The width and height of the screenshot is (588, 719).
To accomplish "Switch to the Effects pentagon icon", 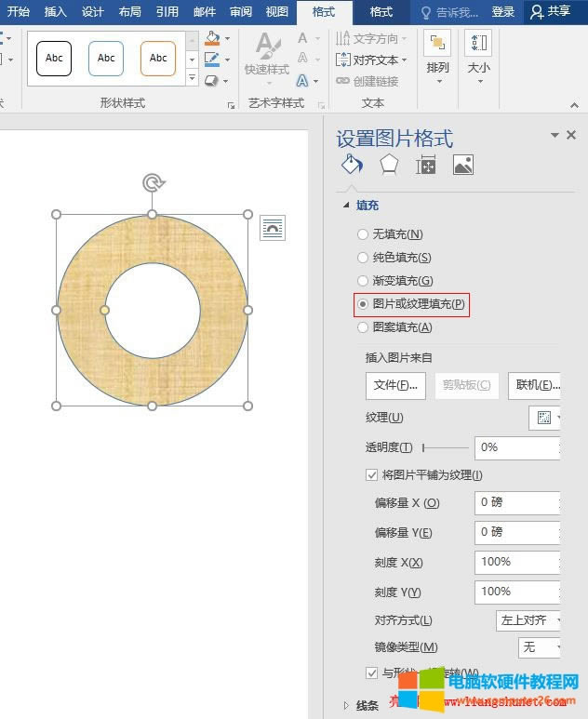I will (388, 165).
